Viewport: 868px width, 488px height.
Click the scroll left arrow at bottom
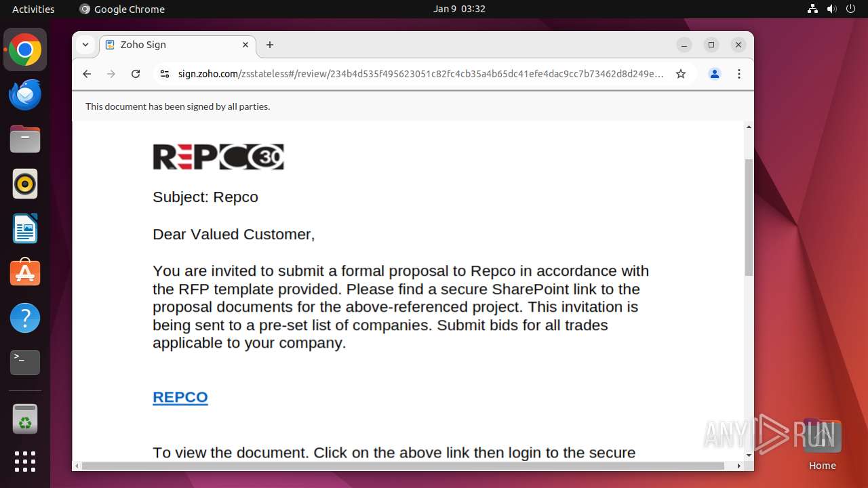coord(77,466)
